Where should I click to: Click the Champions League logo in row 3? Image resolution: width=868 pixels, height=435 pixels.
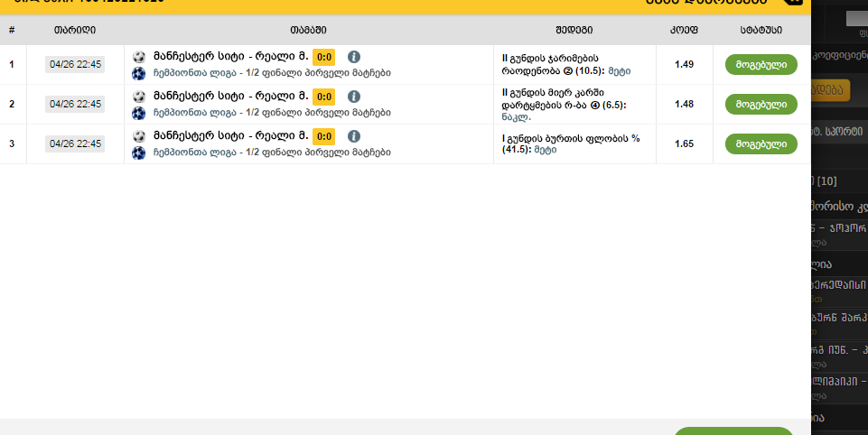click(139, 153)
